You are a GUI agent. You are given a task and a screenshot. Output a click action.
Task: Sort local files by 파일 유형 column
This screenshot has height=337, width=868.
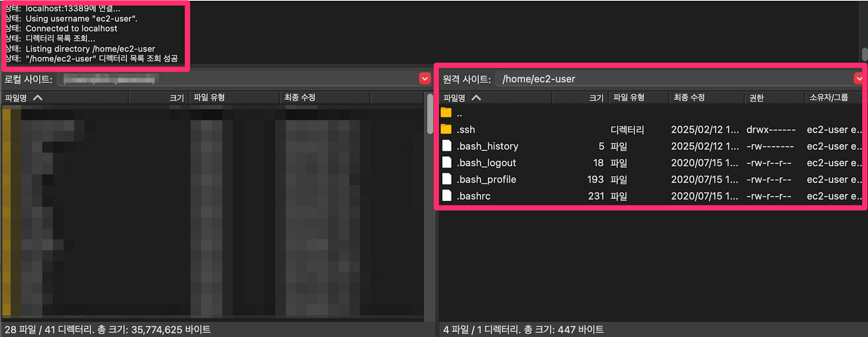pos(235,98)
